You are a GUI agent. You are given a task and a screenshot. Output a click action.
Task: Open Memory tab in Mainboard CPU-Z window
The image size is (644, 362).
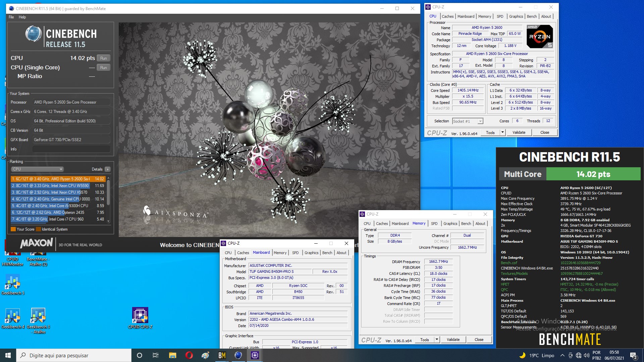pyautogui.click(x=280, y=253)
